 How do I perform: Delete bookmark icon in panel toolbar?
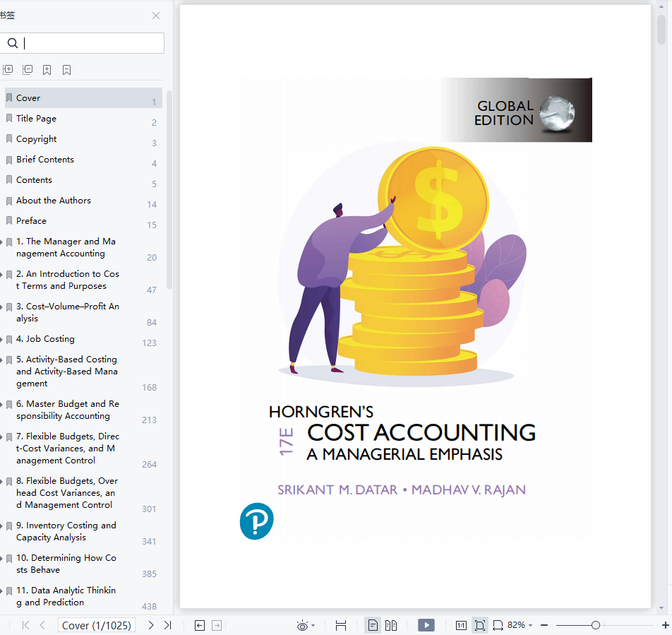coord(67,69)
